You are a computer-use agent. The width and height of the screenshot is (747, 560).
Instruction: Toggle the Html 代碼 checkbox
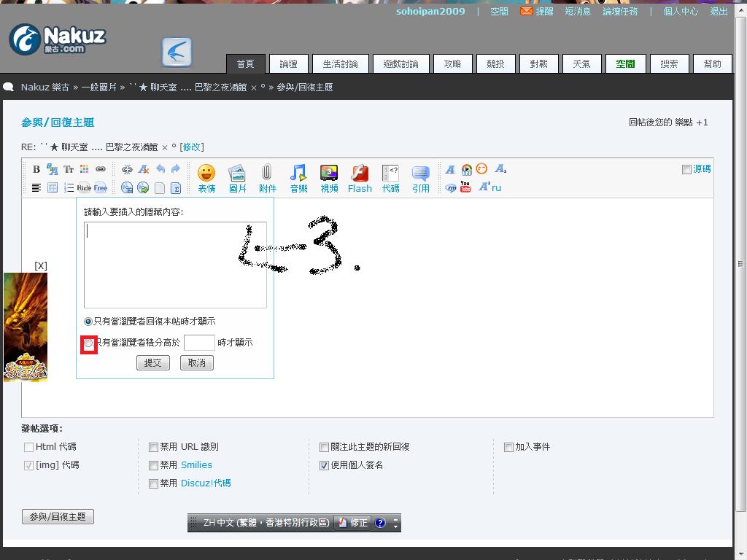pos(28,447)
